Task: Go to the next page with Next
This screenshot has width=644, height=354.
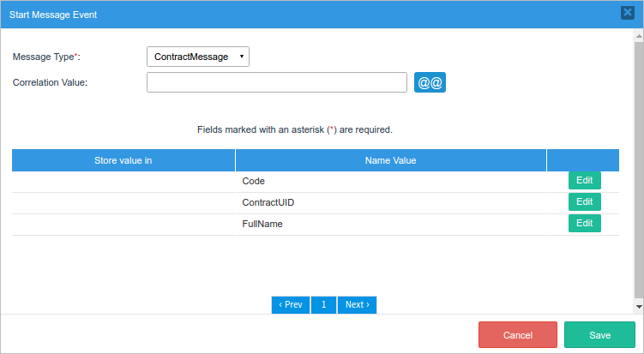Action: coord(357,305)
